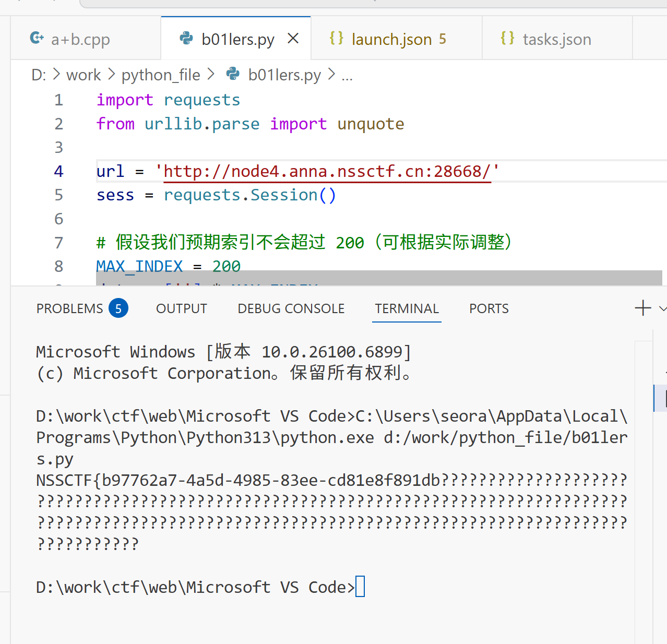Click the Python icon in the breadcrumb
The height and width of the screenshot is (644, 667).
click(x=233, y=74)
